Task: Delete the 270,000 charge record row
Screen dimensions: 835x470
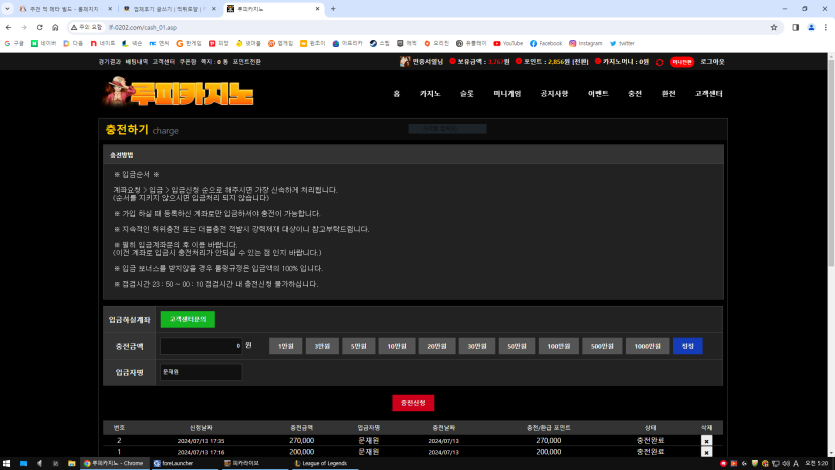Action: tap(706, 440)
